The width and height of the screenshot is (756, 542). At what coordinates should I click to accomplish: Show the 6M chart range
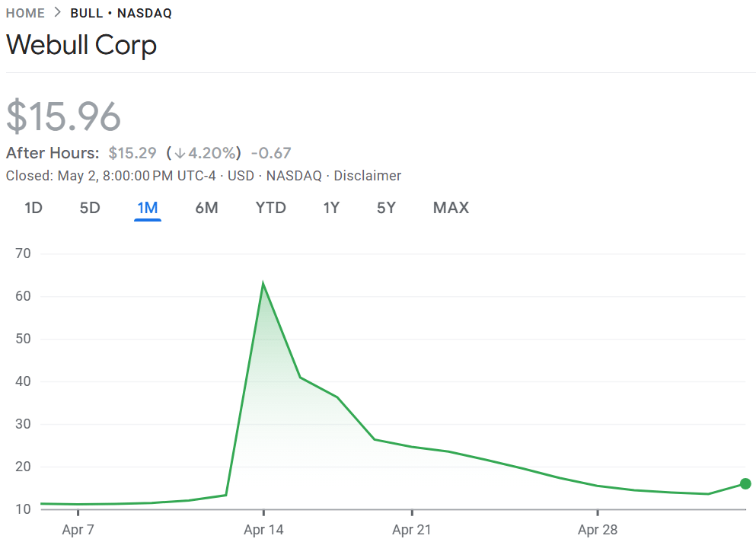206,208
